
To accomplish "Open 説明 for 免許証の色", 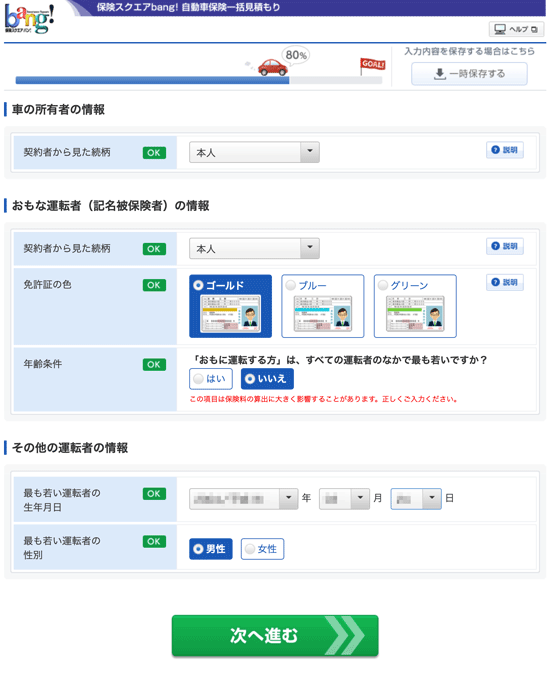I will [x=505, y=282].
